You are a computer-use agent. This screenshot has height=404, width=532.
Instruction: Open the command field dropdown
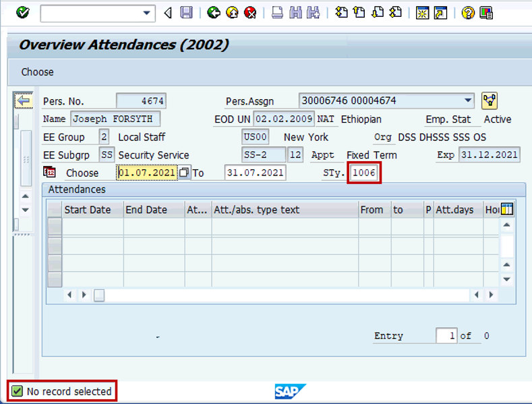click(x=146, y=13)
